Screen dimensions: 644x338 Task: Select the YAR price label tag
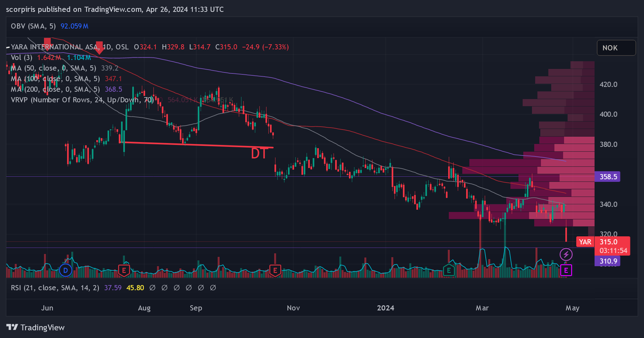[585, 242]
